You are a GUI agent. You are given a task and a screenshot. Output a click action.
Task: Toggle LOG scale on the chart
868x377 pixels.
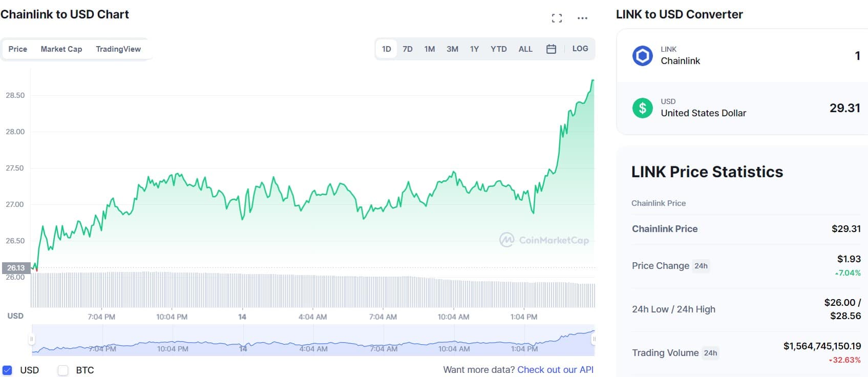click(580, 49)
